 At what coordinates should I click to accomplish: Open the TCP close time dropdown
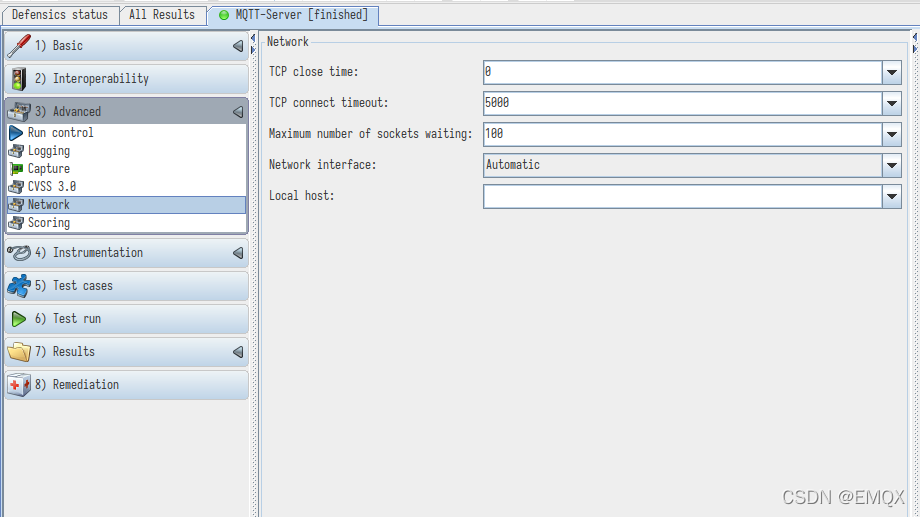click(891, 73)
